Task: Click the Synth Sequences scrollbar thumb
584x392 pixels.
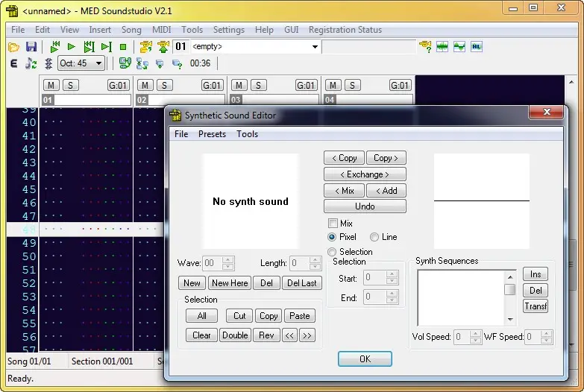Action: pyautogui.click(x=510, y=289)
